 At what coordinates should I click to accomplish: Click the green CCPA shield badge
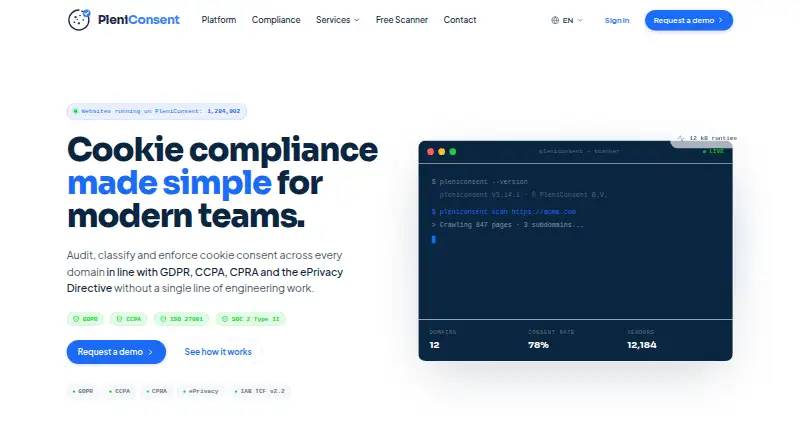click(129, 319)
